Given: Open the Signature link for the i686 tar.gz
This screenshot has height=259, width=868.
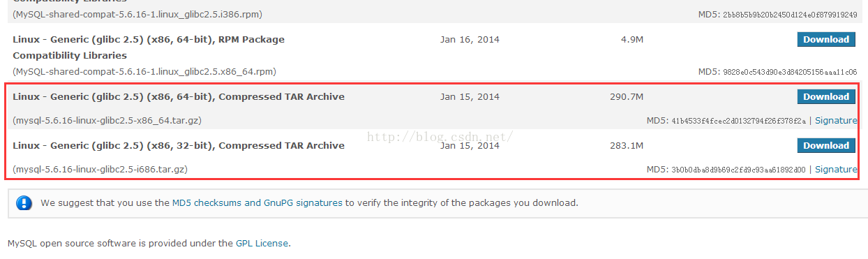Looking at the screenshot, I should click(836, 170).
